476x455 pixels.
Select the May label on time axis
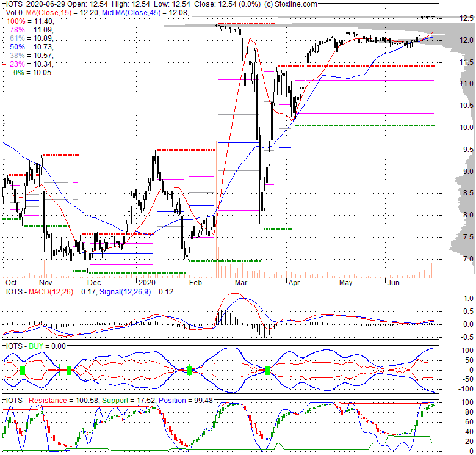pos(345,283)
